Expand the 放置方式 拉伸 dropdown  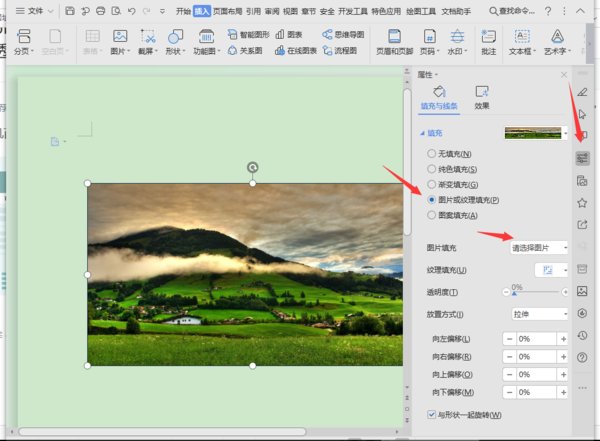coord(539,314)
